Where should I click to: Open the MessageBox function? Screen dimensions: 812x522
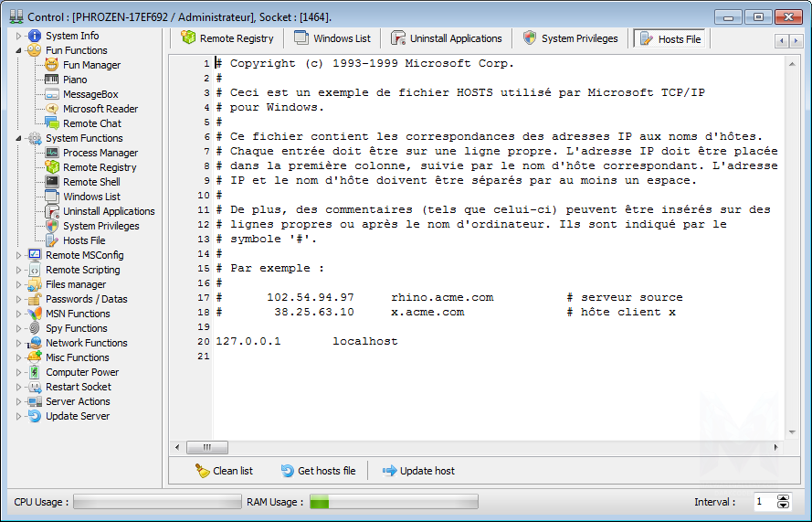tap(90, 94)
